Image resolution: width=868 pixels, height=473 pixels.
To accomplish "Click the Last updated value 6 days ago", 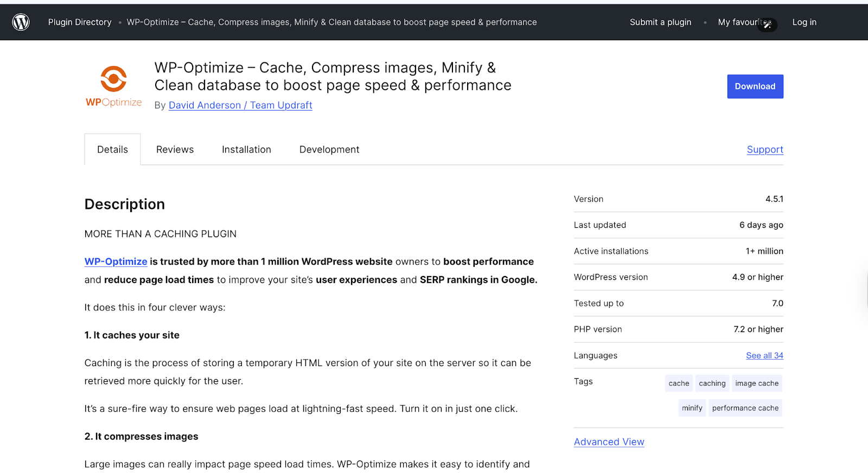I will 761,225.
